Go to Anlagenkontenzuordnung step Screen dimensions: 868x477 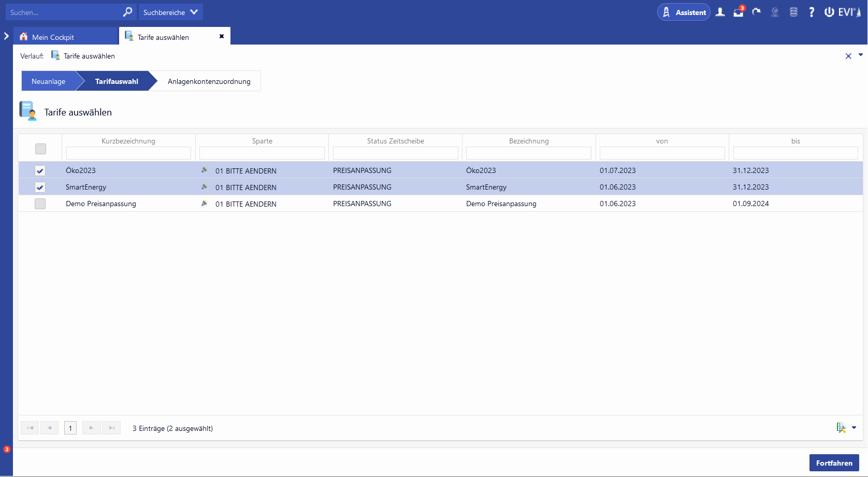209,81
